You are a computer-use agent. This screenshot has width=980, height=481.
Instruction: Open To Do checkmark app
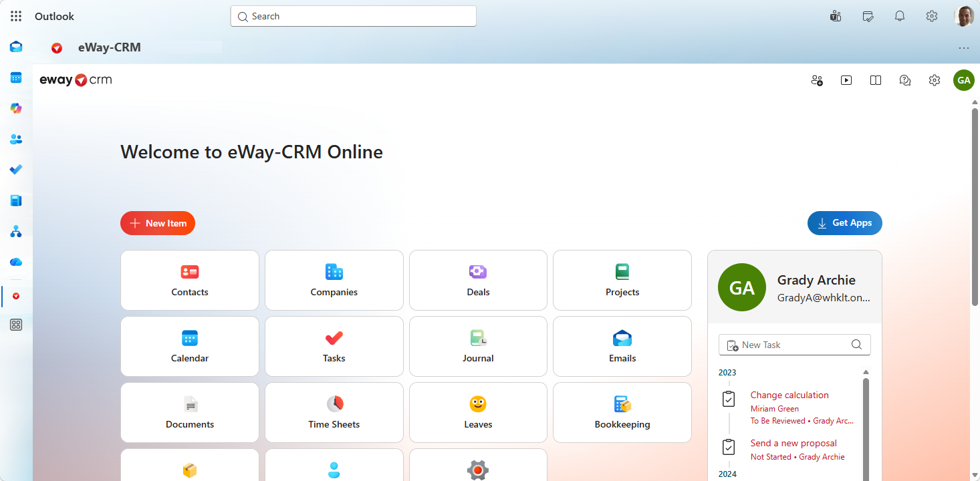click(x=16, y=170)
